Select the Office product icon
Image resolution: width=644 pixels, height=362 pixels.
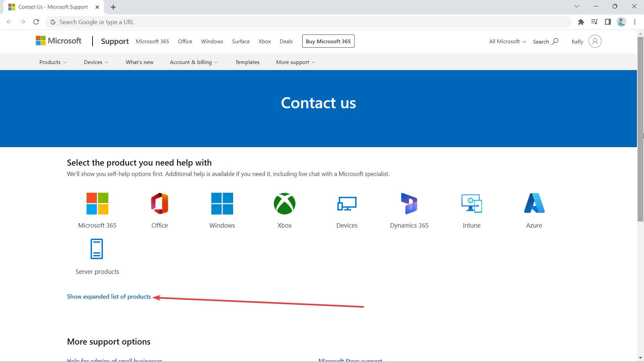(160, 203)
